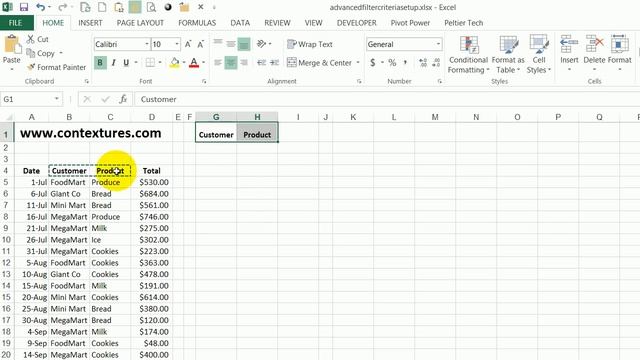Image resolution: width=640 pixels, height=360 pixels.
Task: Increase indent
Action: [274, 62]
